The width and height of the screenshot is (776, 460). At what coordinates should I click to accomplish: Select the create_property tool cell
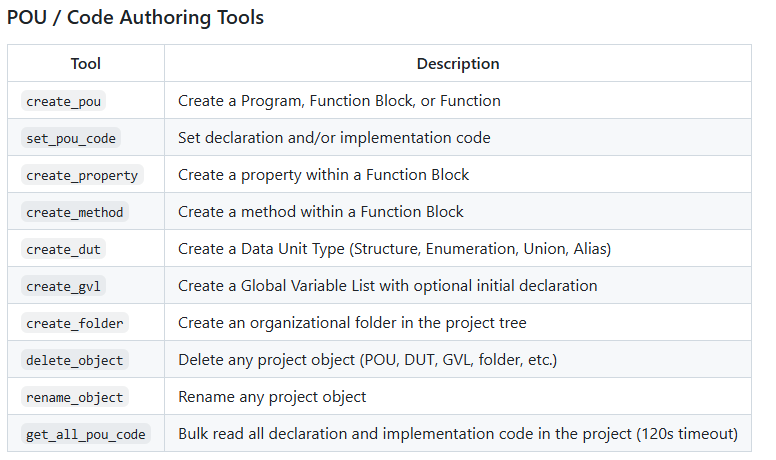[x=83, y=175]
